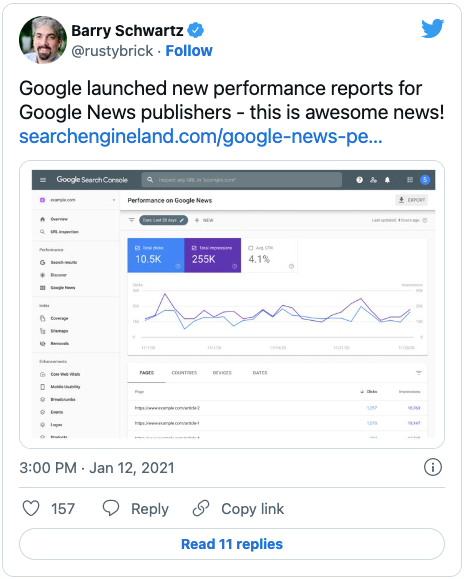The height and width of the screenshot is (579, 465).
Task: Open the table filter rows icon
Action: [x=418, y=373]
